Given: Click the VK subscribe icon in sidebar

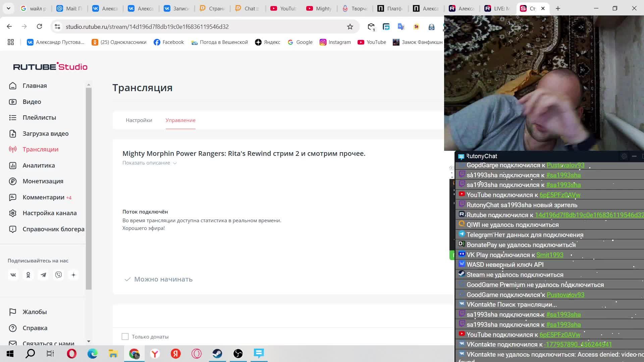Looking at the screenshot, I should [x=13, y=275].
